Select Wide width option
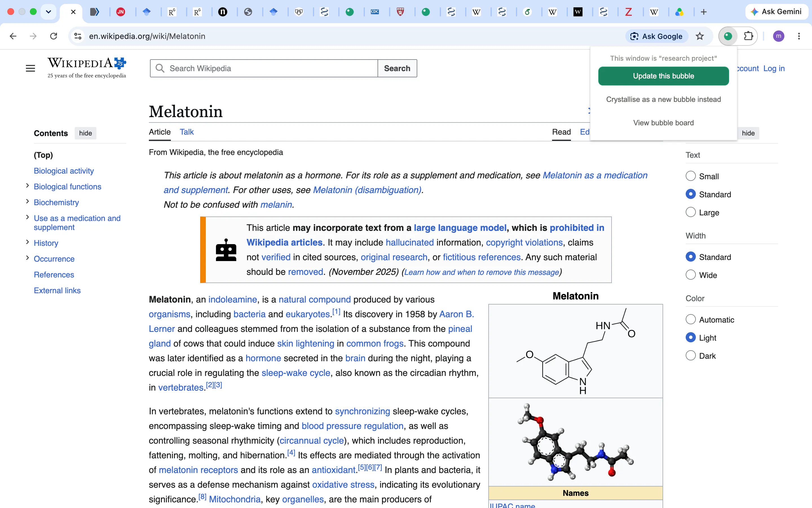This screenshot has height=508, width=812. click(690, 275)
